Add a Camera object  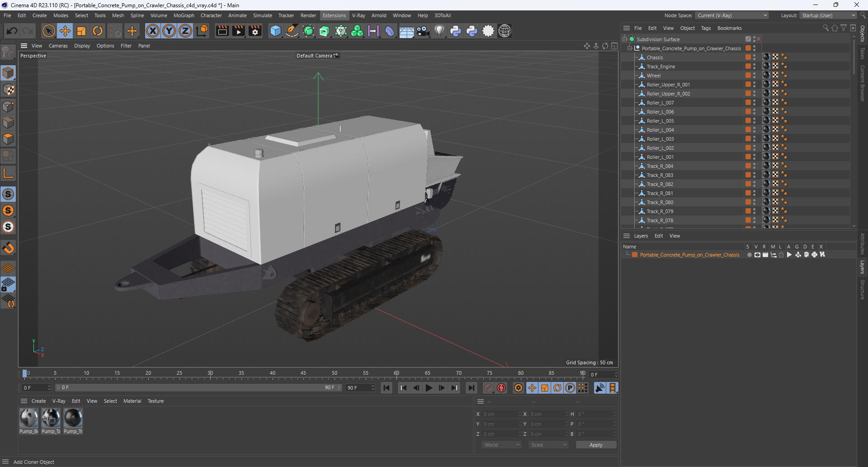(x=423, y=31)
